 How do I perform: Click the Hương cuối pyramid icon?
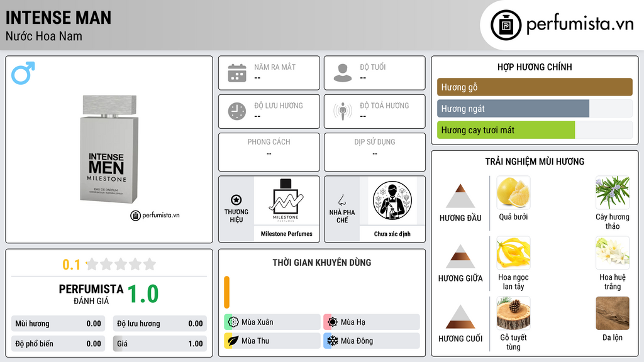(460, 317)
